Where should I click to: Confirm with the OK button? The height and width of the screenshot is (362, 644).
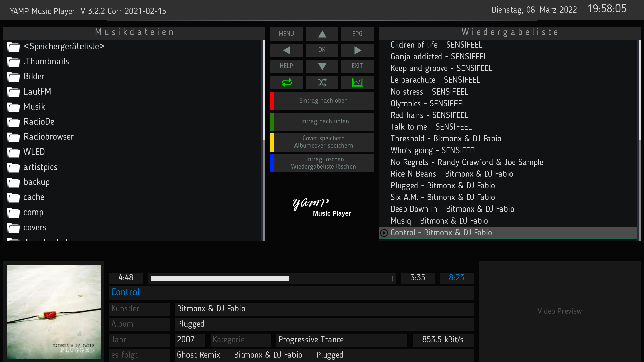pyautogui.click(x=322, y=50)
